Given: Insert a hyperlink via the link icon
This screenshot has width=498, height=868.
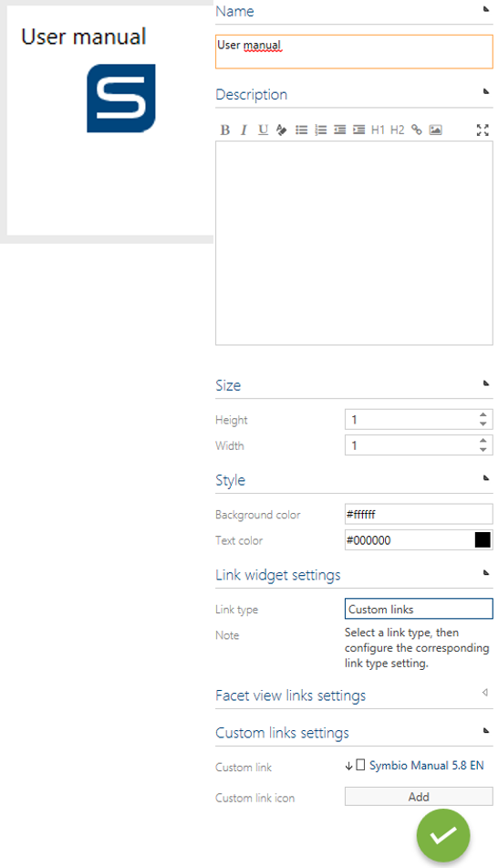Looking at the screenshot, I should click(x=417, y=131).
